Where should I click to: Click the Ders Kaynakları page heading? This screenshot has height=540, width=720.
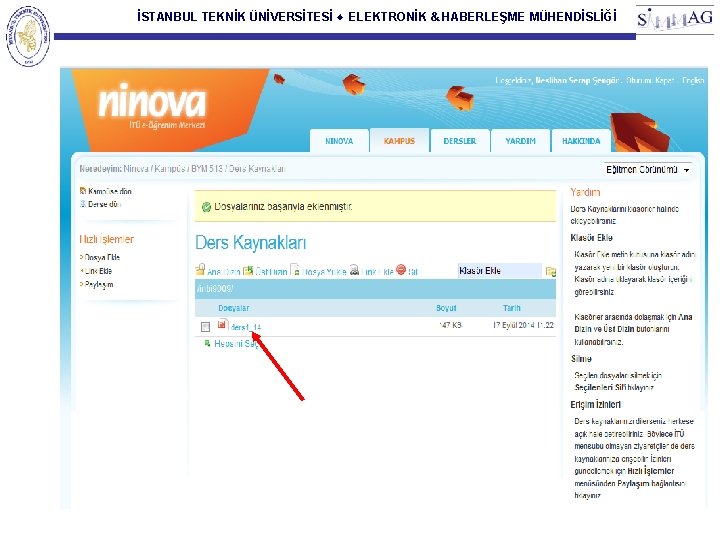(x=251, y=243)
